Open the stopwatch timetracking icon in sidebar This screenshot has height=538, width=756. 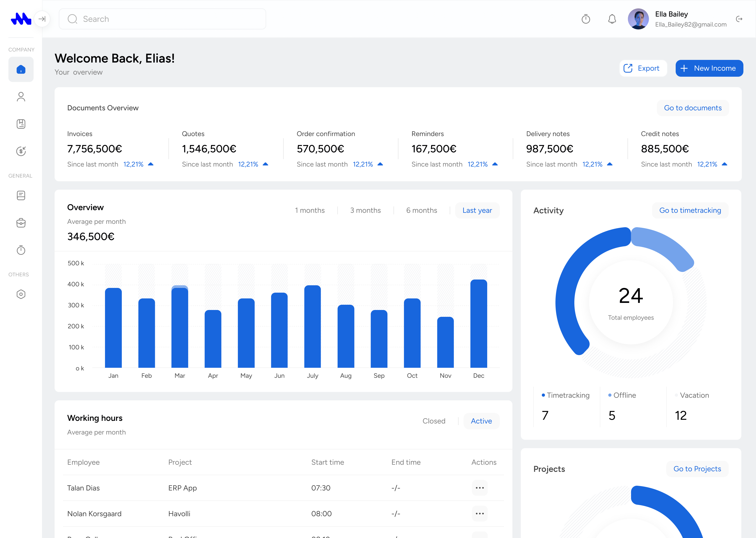[21, 250]
